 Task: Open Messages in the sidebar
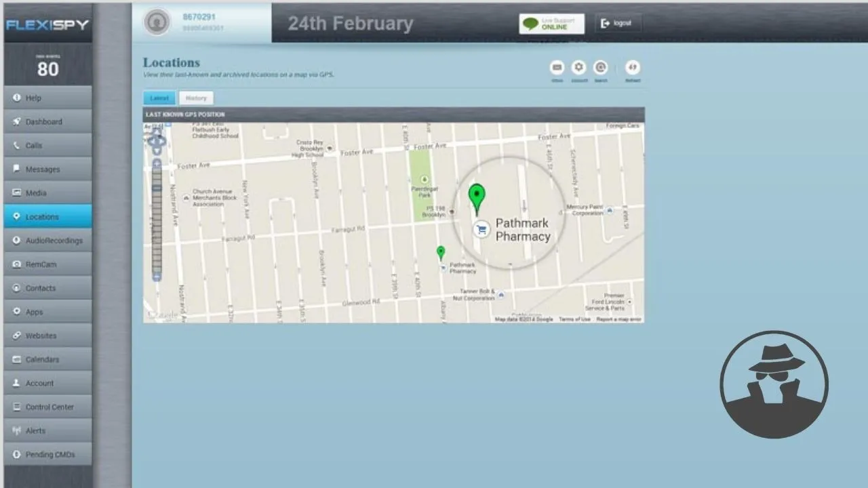click(x=47, y=169)
